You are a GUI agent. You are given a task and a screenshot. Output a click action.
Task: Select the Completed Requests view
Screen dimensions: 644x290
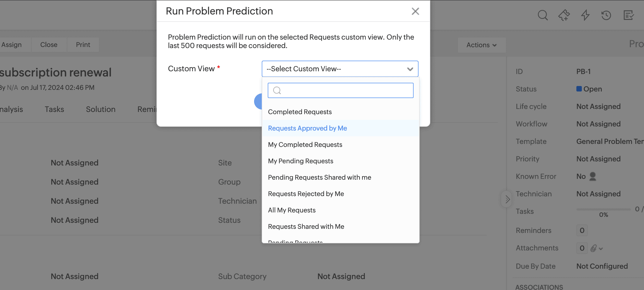point(300,111)
